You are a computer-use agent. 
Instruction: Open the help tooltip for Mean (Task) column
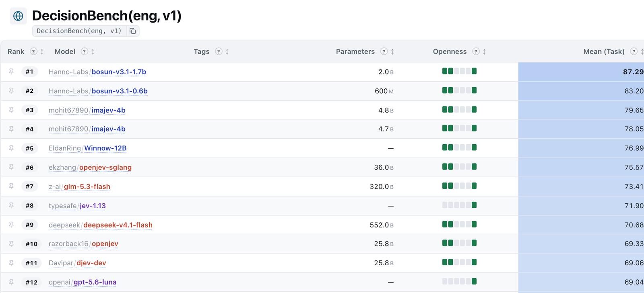[x=634, y=51]
